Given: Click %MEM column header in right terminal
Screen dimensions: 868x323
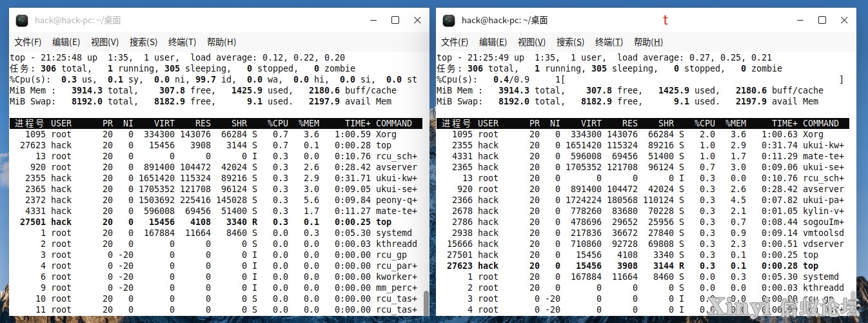Looking at the screenshot, I should [x=736, y=123].
